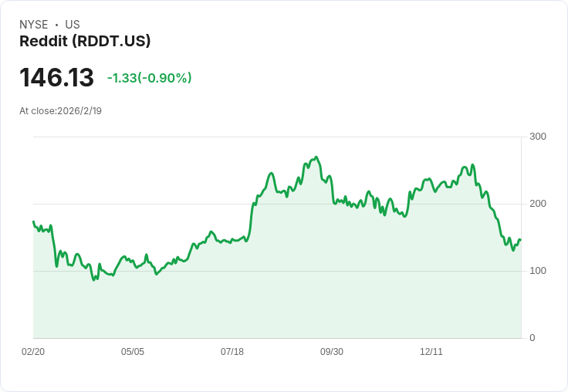Click the 146.13 current price
The image size is (568, 392).
56,77
